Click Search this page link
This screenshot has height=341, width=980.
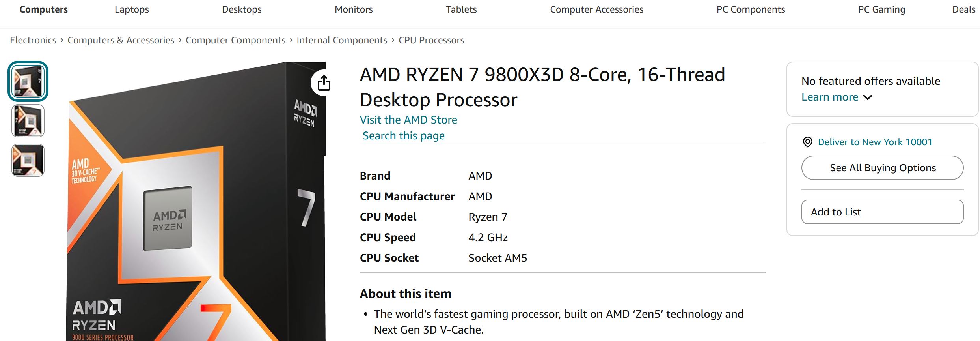coord(404,136)
